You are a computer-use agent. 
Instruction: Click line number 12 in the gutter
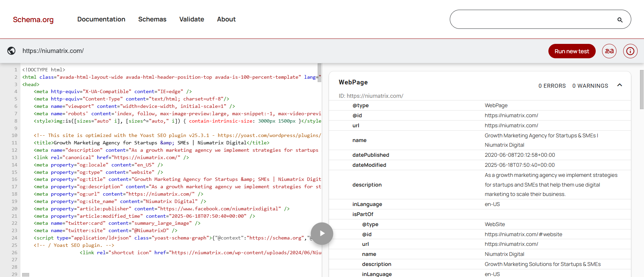point(14,150)
